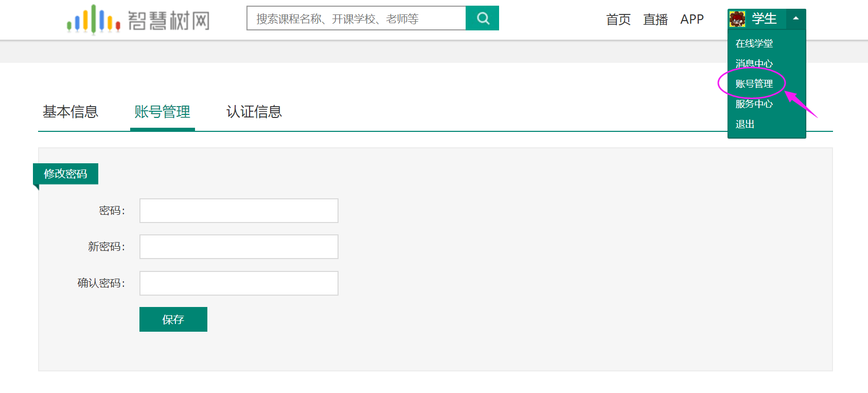The width and height of the screenshot is (868, 393).
Task: Click the current 密码 input field
Action: (x=239, y=211)
